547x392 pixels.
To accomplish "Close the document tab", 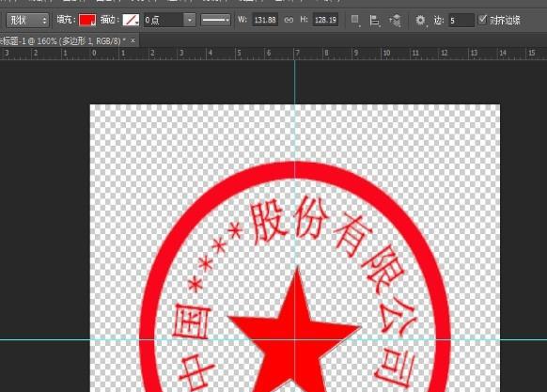I will click(133, 40).
